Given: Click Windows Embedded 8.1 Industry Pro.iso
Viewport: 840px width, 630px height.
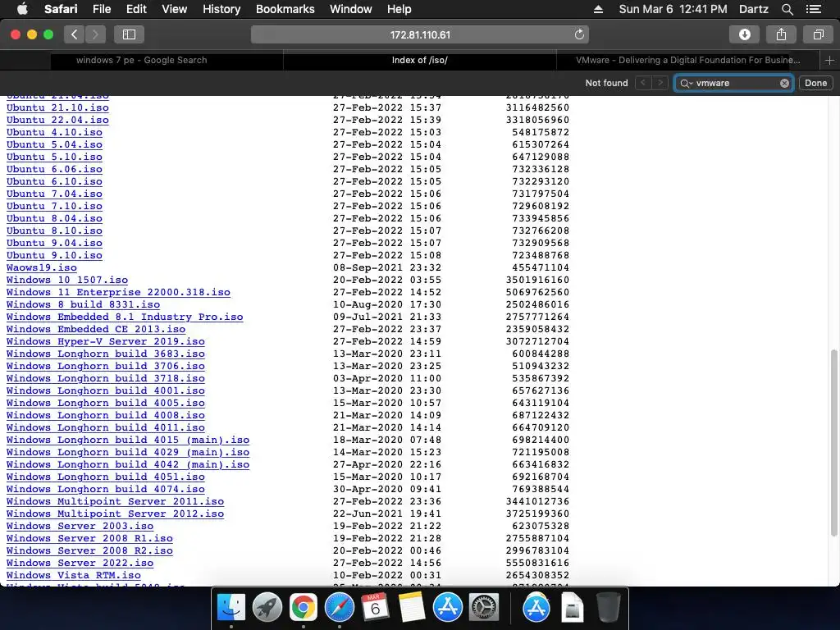Looking at the screenshot, I should click(x=125, y=317).
